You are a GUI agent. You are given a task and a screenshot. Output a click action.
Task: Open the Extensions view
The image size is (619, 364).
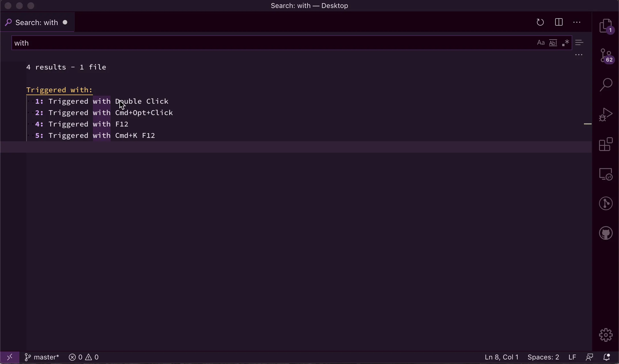606,144
